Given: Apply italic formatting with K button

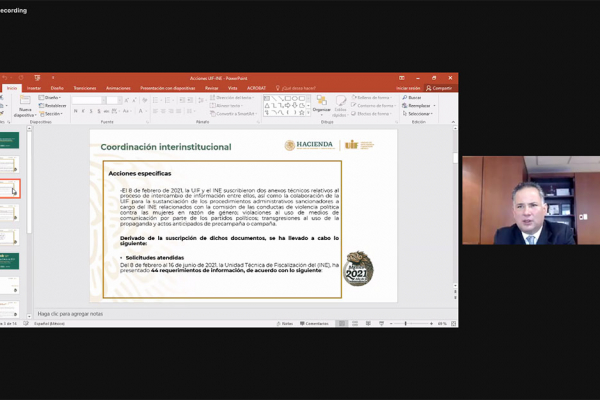Looking at the screenshot, I should (x=83, y=111).
